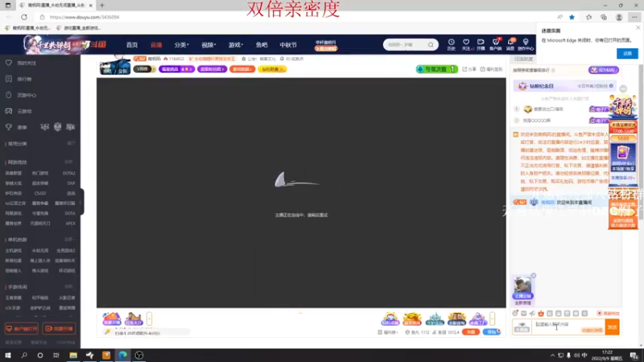Click the 开播 start-streaming icon in header

pos(481,44)
